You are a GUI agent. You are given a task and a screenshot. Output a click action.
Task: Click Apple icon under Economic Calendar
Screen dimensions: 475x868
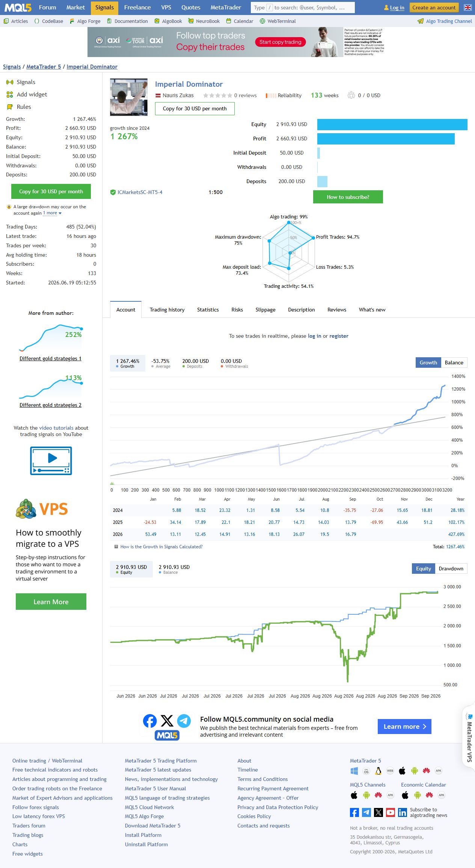[405, 795]
